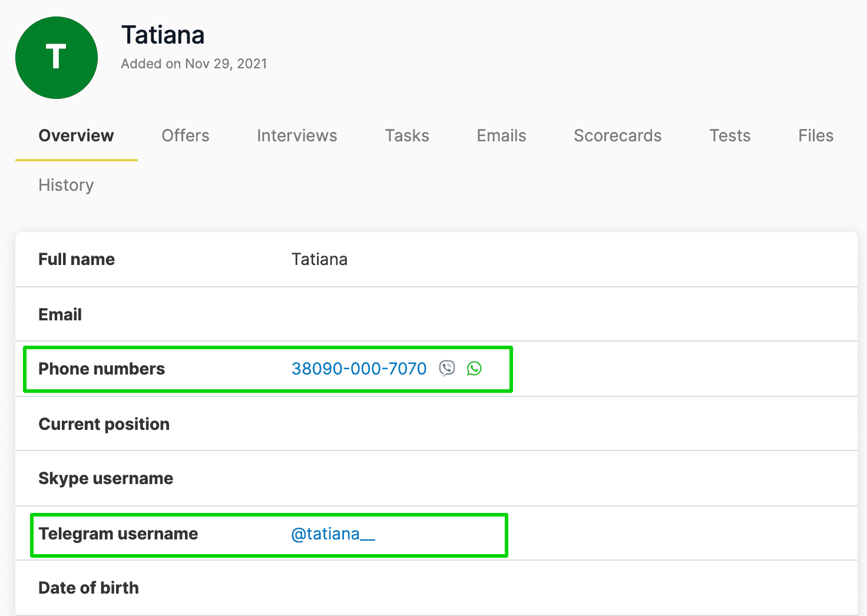Click the Date of birth row

pos(436,588)
